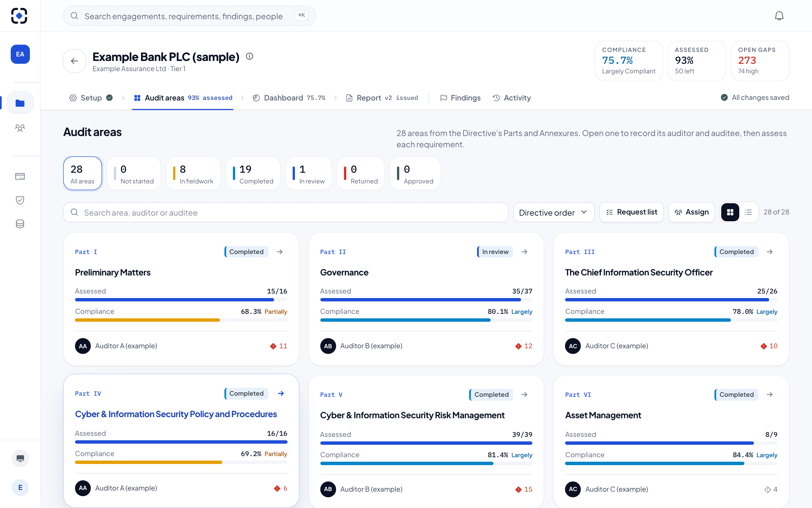Open Part II Governance card arrow
Image resolution: width=812 pixels, height=508 pixels.
coord(524,252)
